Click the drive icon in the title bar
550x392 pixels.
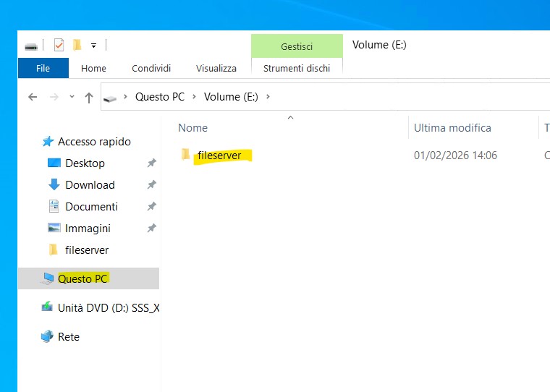(31, 46)
